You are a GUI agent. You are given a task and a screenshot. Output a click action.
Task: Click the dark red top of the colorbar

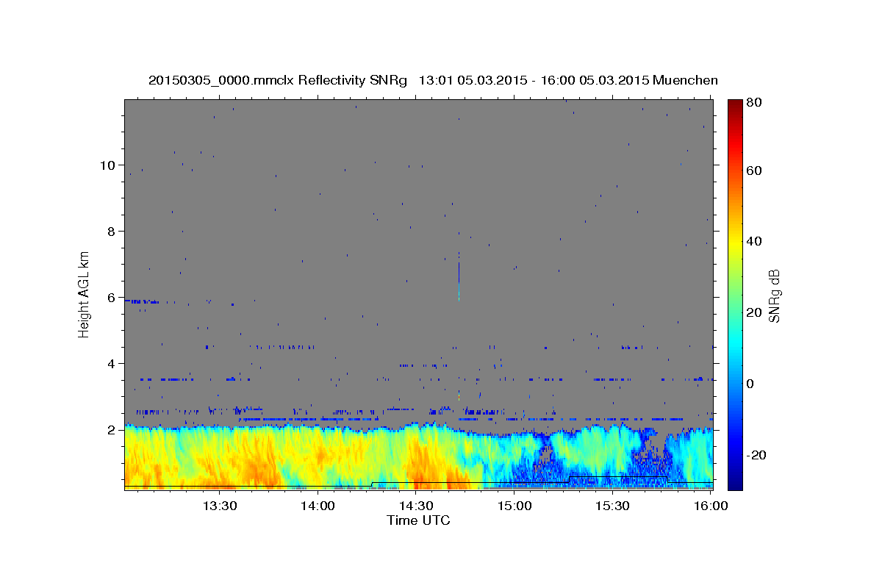click(734, 107)
